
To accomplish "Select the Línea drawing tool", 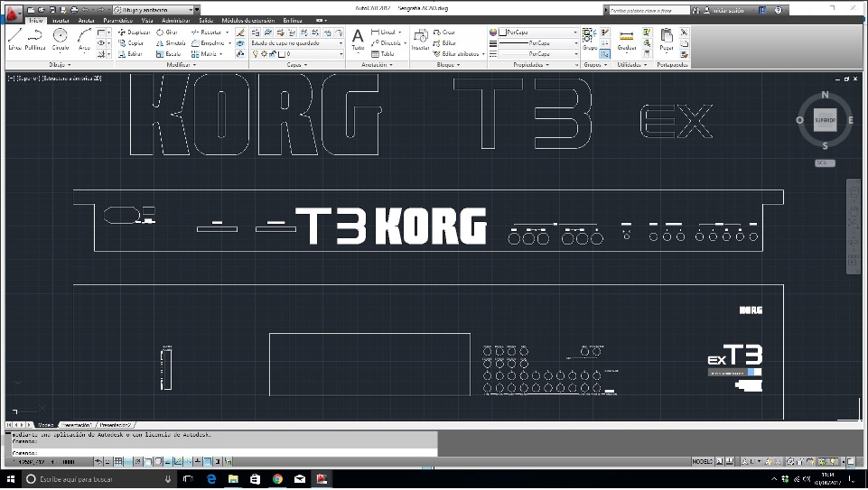I will 15,40.
